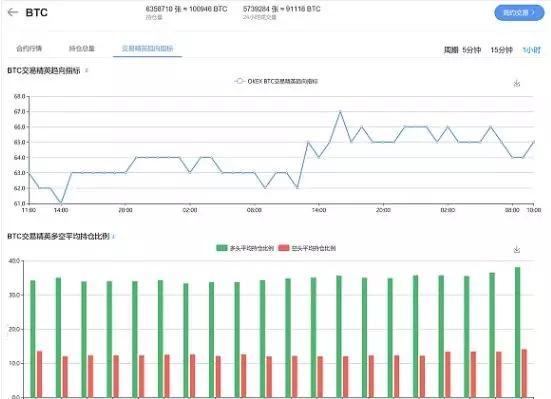Screen dimensions: 551x399
Task: Select the 15分钟 period option
Action: [501, 50]
